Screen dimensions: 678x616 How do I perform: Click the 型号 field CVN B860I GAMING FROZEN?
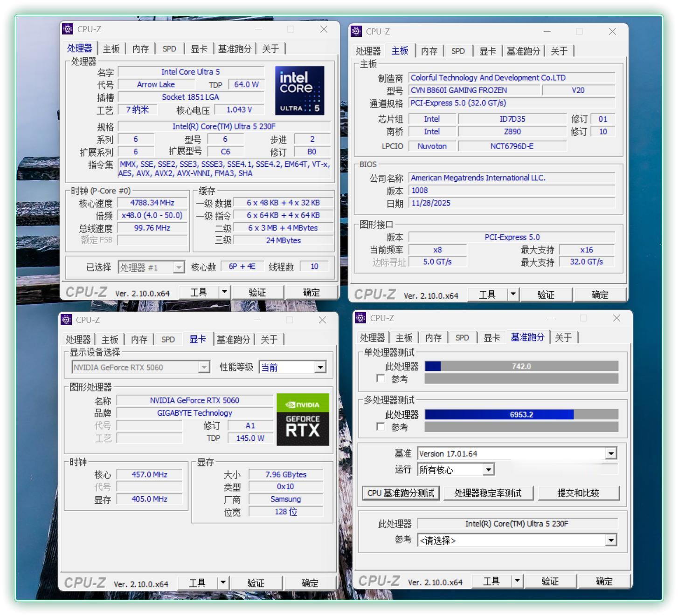coord(474,90)
